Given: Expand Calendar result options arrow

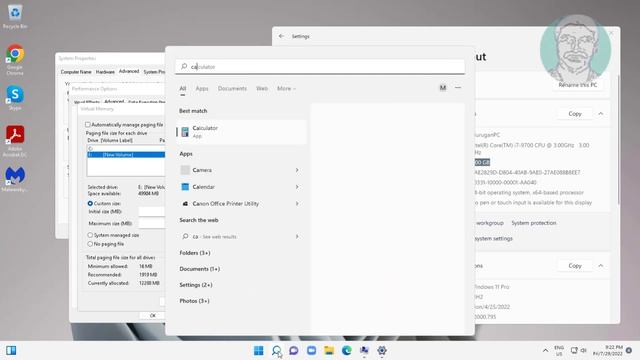Looking at the screenshot, I should (x=297, y=187).
